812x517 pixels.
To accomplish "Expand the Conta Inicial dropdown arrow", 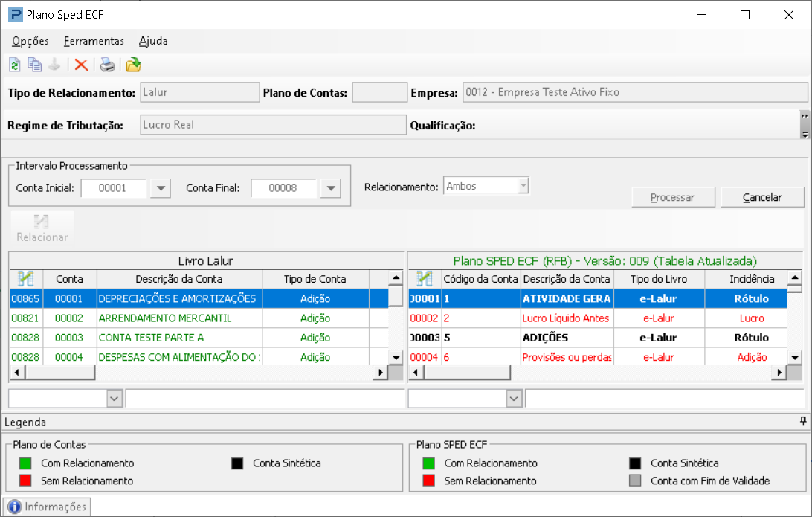I will (x=161, y=188).
